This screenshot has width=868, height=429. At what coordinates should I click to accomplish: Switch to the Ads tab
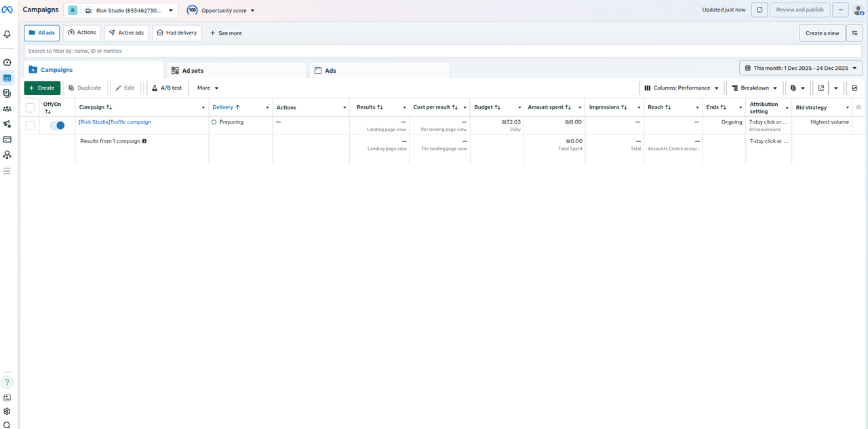click(380, 71)
